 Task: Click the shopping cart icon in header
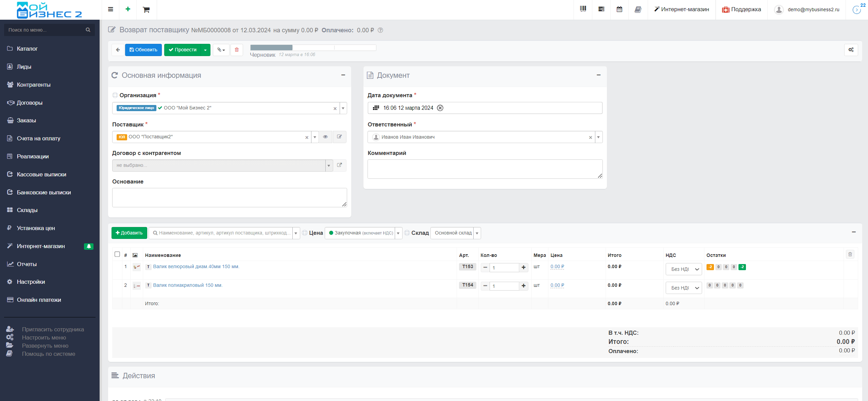pyautogui.click(x=146, y=10)
